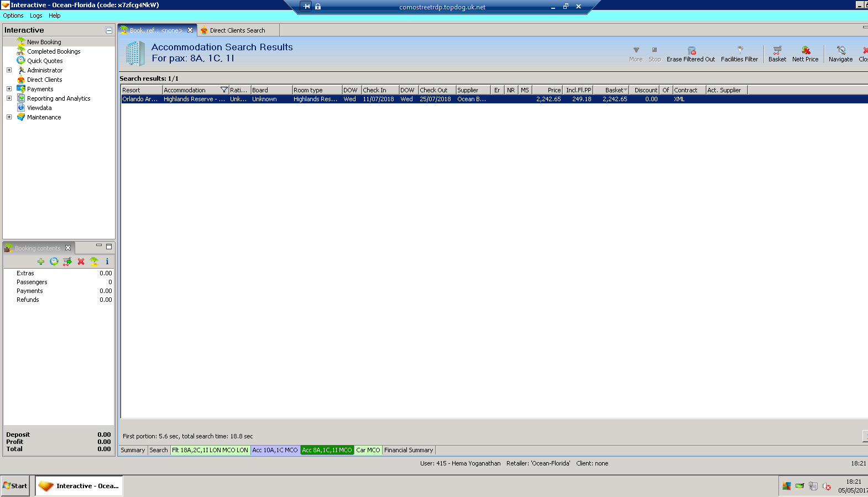This screenshot has height=497, width=868.
Task: Click the Facilities Filter funnel icon
Action: point(740,50)
